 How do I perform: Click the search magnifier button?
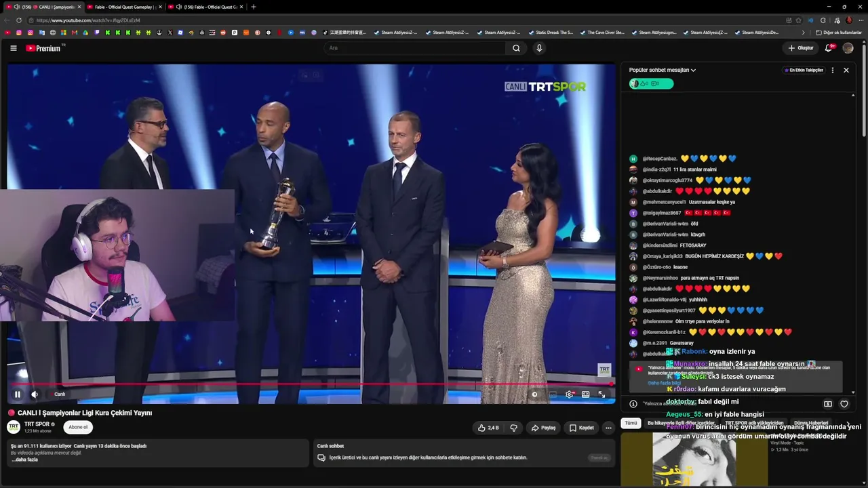coord(516,48)
